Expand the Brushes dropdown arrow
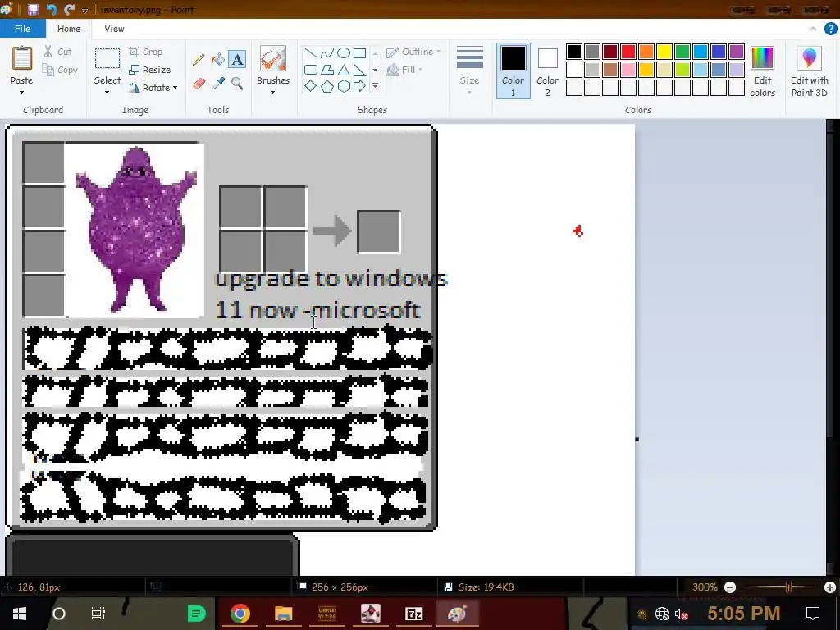 (x=272, y=93)
